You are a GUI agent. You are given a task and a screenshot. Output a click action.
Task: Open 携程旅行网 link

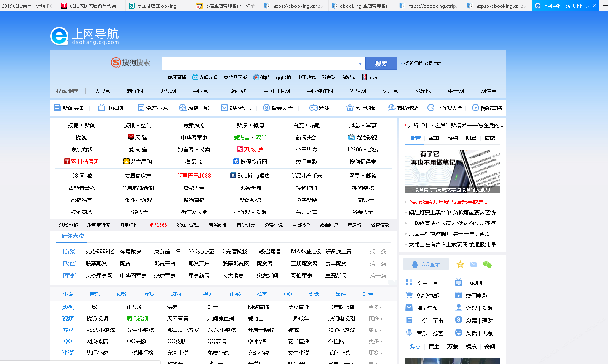point(250,162)
